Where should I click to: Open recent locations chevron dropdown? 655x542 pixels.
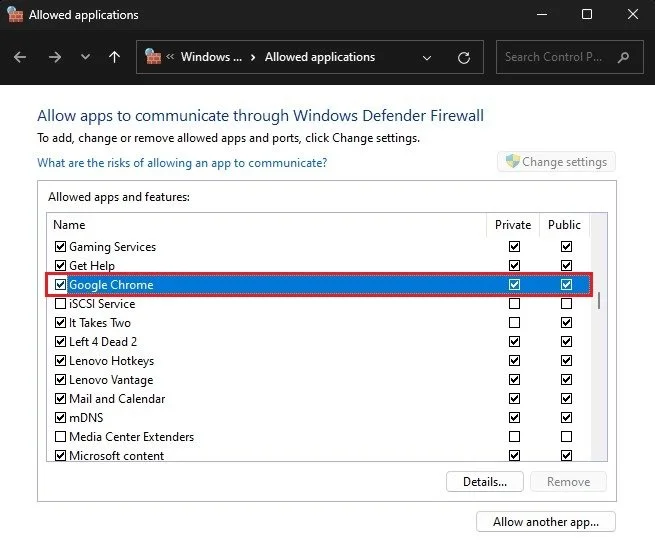click(x=85, y=57)
